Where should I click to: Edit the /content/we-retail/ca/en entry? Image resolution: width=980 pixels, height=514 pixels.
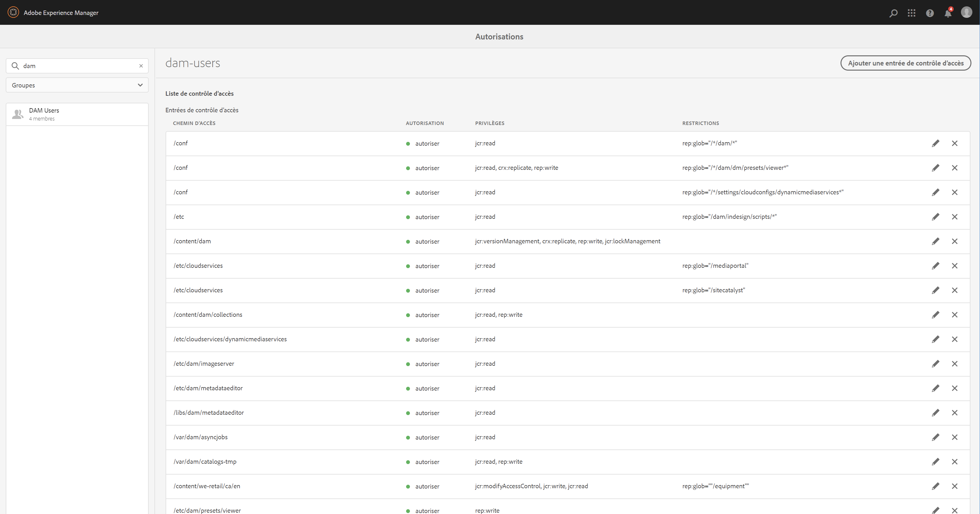(936, 486)
